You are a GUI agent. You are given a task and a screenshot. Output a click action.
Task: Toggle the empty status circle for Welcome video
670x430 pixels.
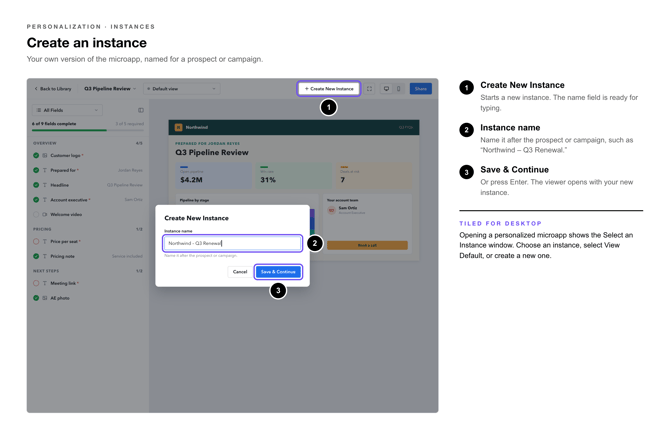tap(36, 215)
